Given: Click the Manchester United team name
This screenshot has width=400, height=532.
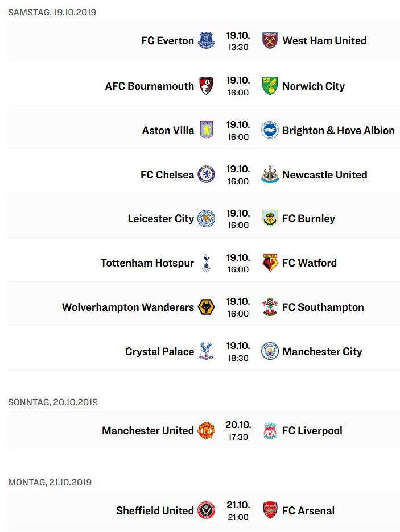Looking at the screenshot, I should point(148,431).
